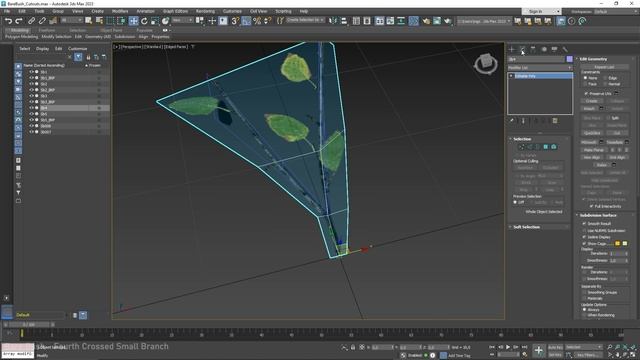This screenshot has width=640, height=360.
Task: Click the Mirror tool icon
Action: coord(333,21)
